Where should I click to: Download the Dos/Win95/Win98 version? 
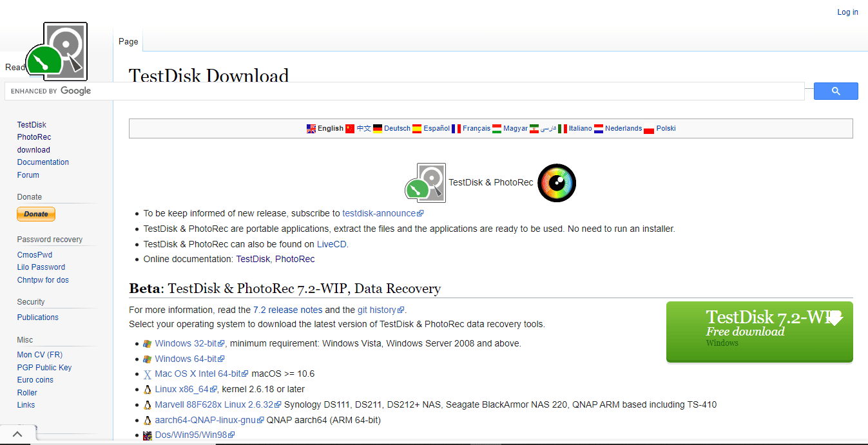pyautogui.click(x=195, y=435)
